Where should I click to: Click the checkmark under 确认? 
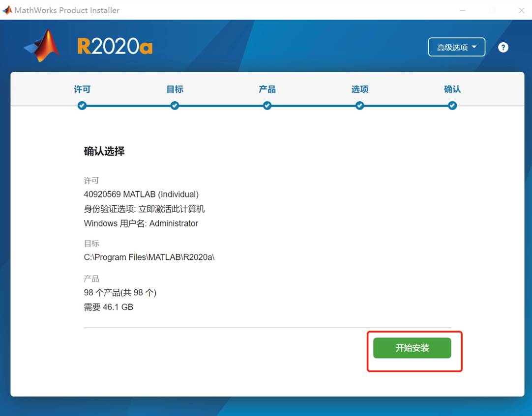(x=452, y=106)
